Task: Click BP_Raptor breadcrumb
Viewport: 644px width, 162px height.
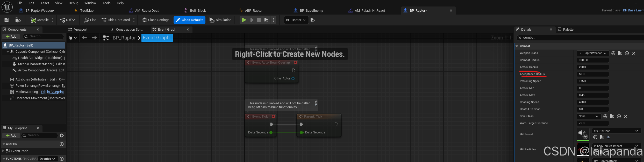Action: pos(124,38)
